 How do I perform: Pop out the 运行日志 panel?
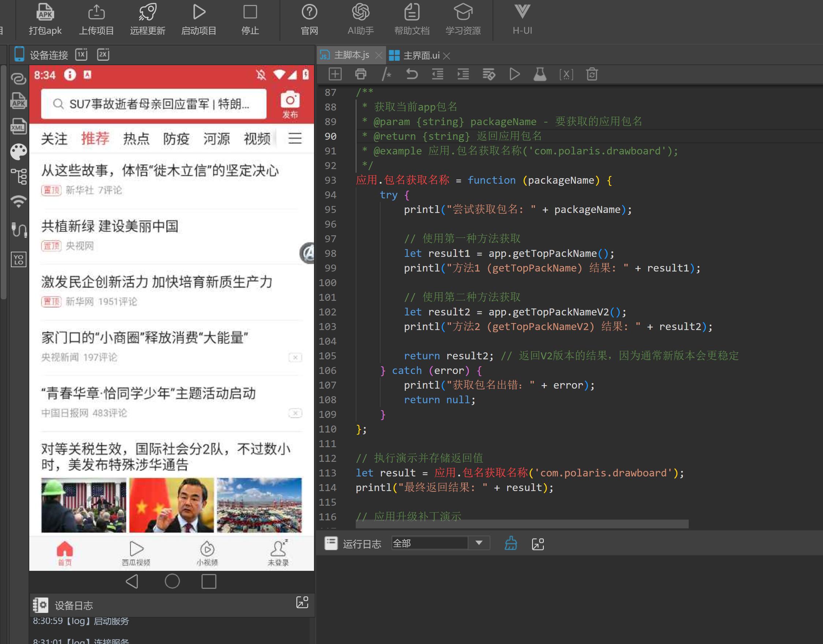click(x=538, y=544)
